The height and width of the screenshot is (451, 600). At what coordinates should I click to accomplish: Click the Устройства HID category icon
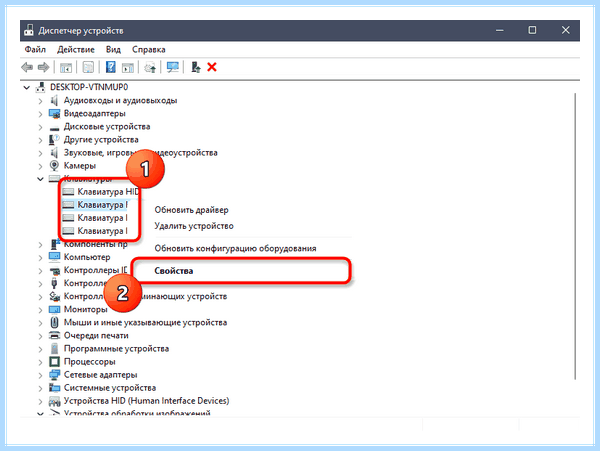point(54,401)
